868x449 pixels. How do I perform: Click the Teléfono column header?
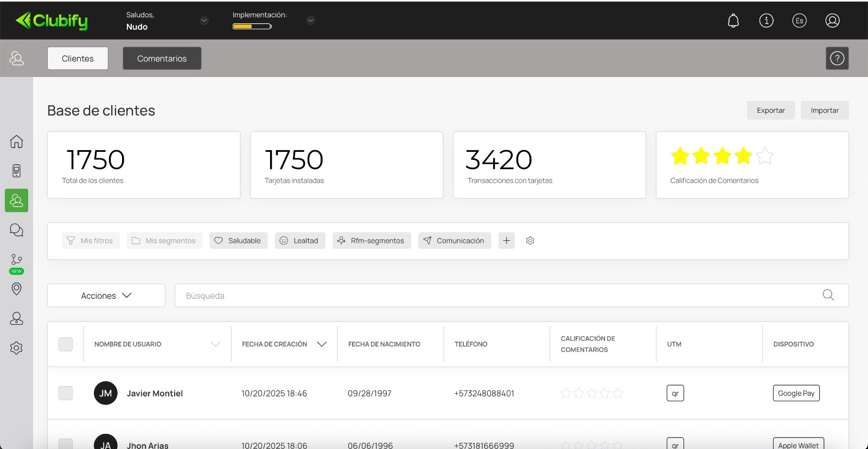point(471,344)
